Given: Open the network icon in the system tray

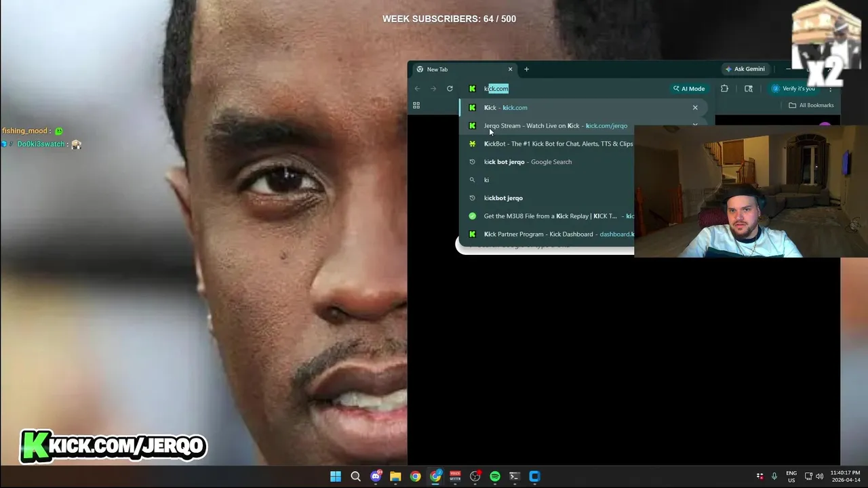Looking at the screenshot, I should click(808, 476).
